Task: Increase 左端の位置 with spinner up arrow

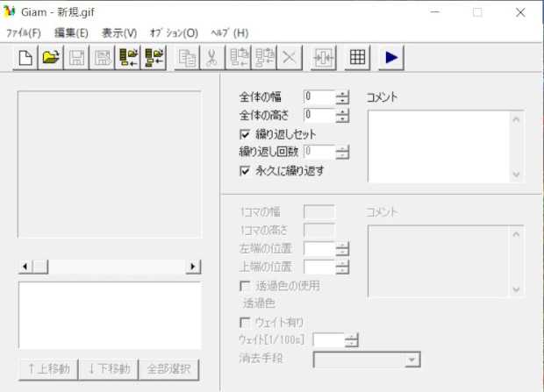Action: tap(342, 246)
